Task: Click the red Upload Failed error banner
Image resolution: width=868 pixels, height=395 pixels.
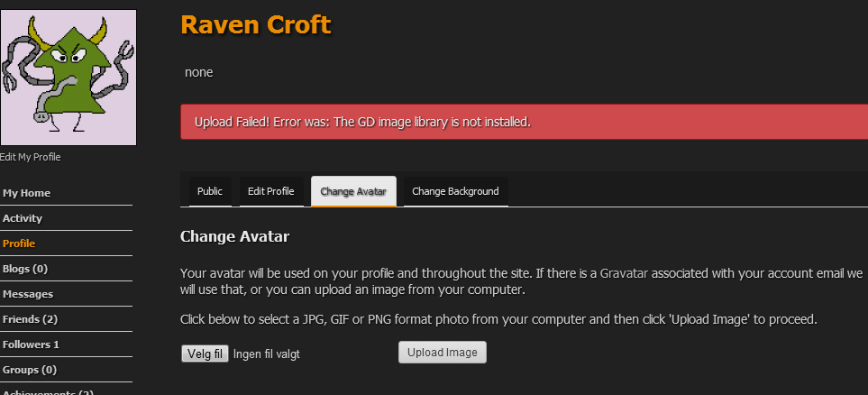Action: [523, 122]
